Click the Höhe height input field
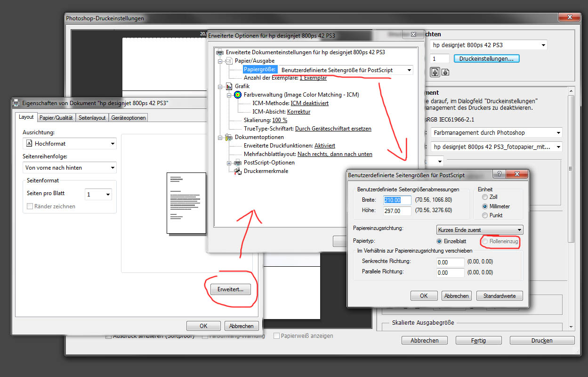The image size is (588, 377). [x=397, y=211]
